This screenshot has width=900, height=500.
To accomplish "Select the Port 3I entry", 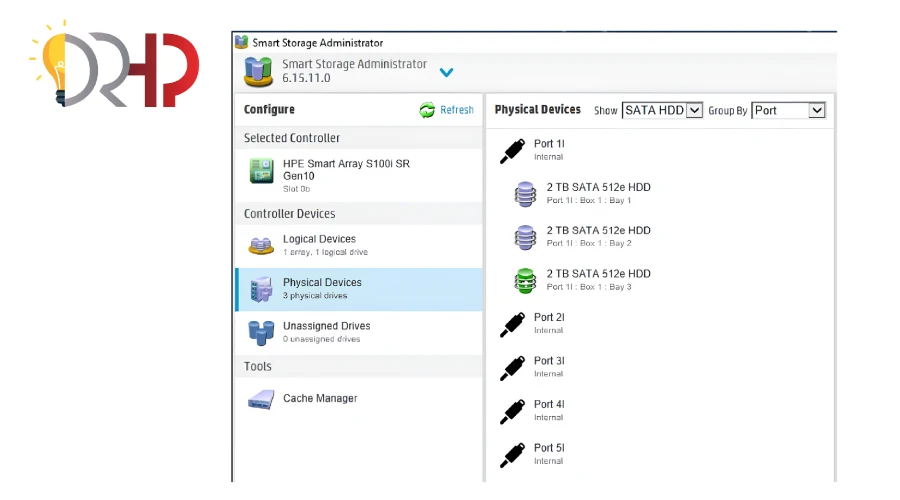I will (549, 361).
